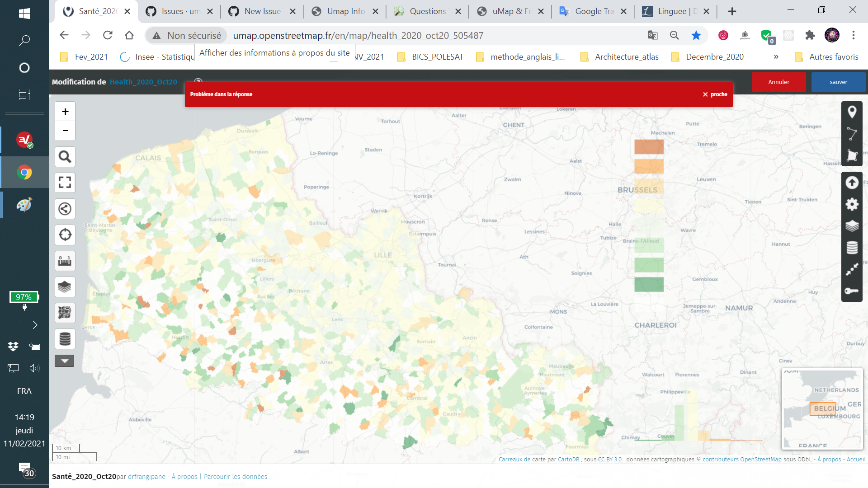Open Windows Start menu

24,14
